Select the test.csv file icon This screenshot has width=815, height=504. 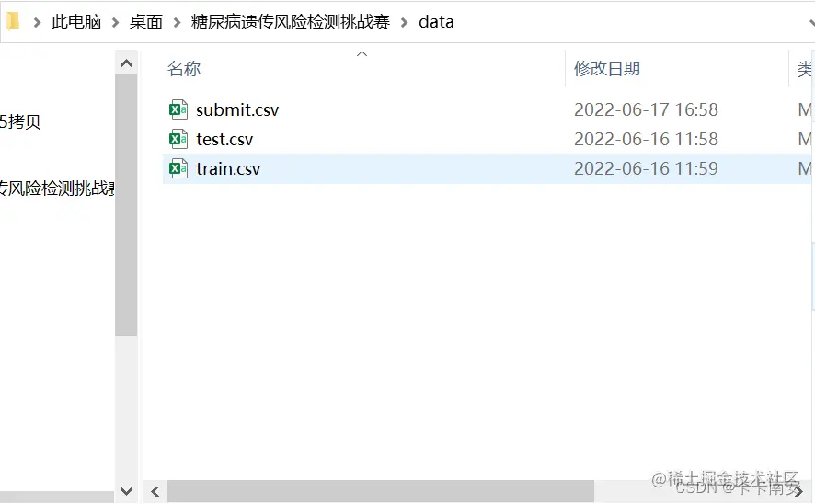178,139
